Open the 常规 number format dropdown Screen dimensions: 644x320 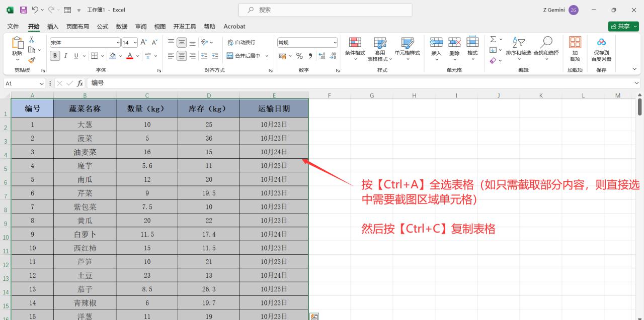pos(335,43)
